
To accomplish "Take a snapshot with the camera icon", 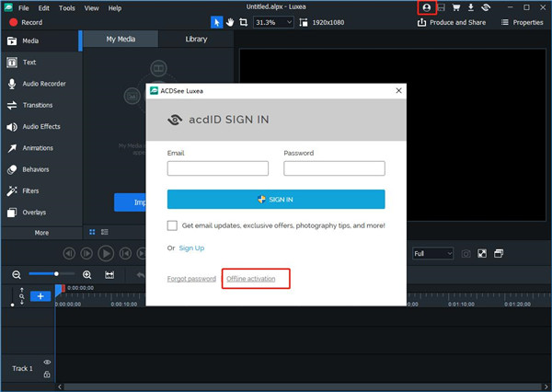I will (x=466, y=254).
